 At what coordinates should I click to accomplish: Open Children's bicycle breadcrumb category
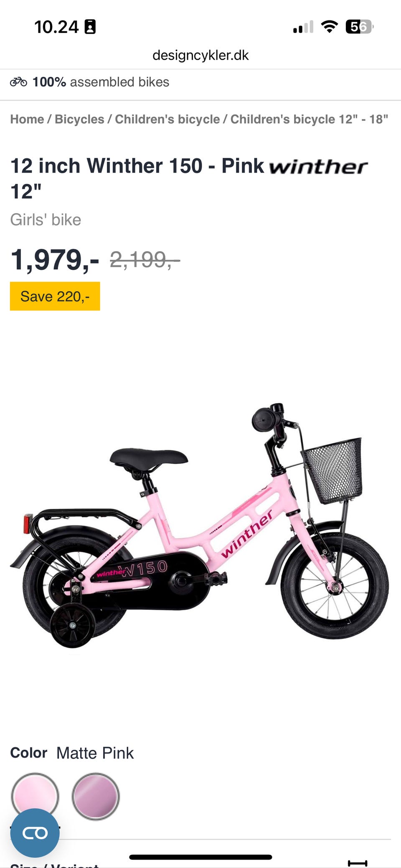pyautogui.click(x=167, y=119)
